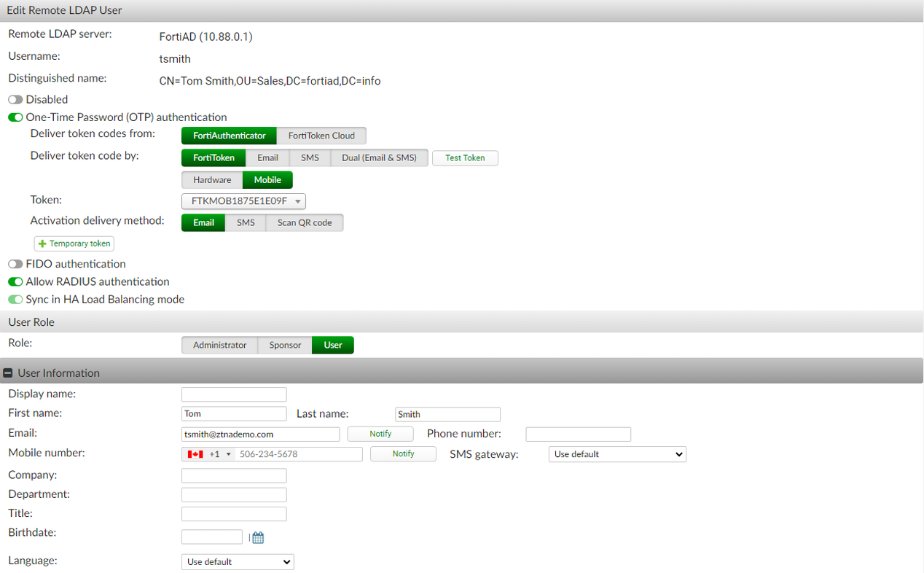The height and width of the screenshot is (573, 924).
Task: Click the Title input field
Action: [x=234, y=513]
